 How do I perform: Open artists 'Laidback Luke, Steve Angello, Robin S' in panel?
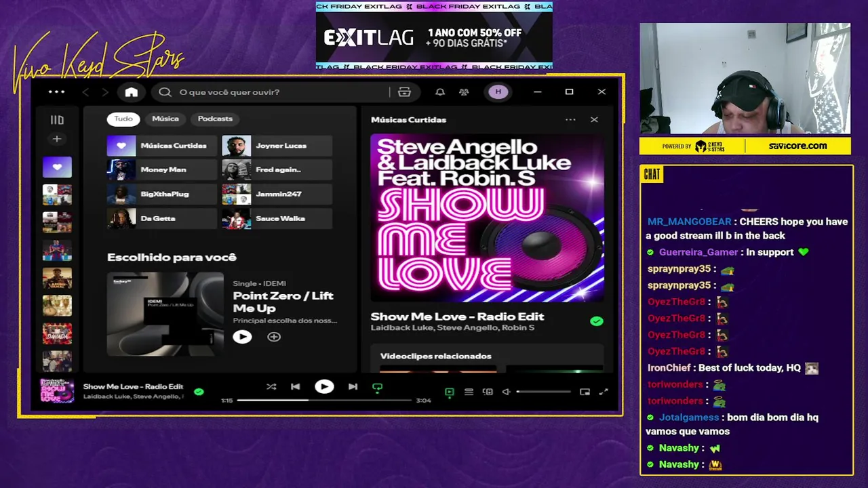click(452, 328)
